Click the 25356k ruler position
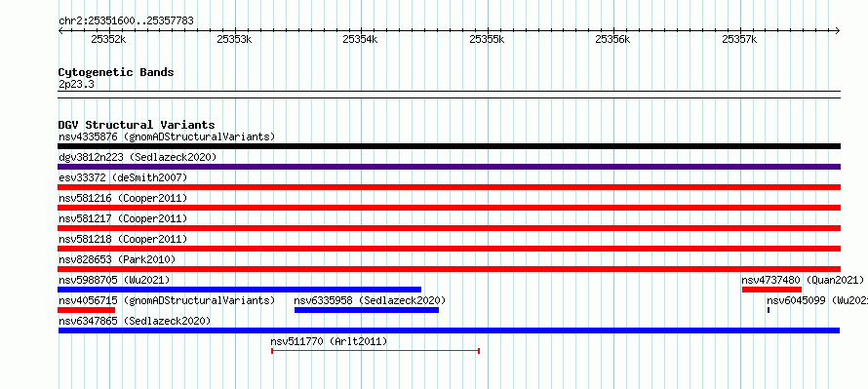This screenshot has width=868, height=389. 612,39
